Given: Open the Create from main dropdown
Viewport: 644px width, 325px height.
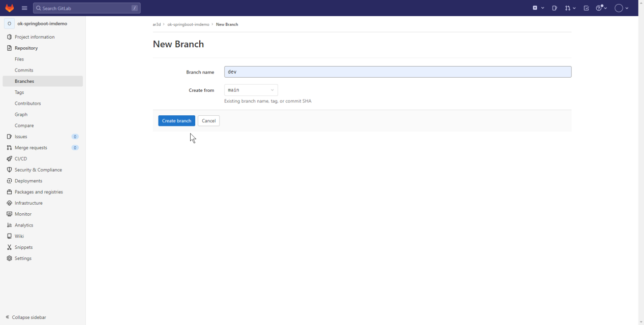Looking at the screenshot, I should click(251, 90).
